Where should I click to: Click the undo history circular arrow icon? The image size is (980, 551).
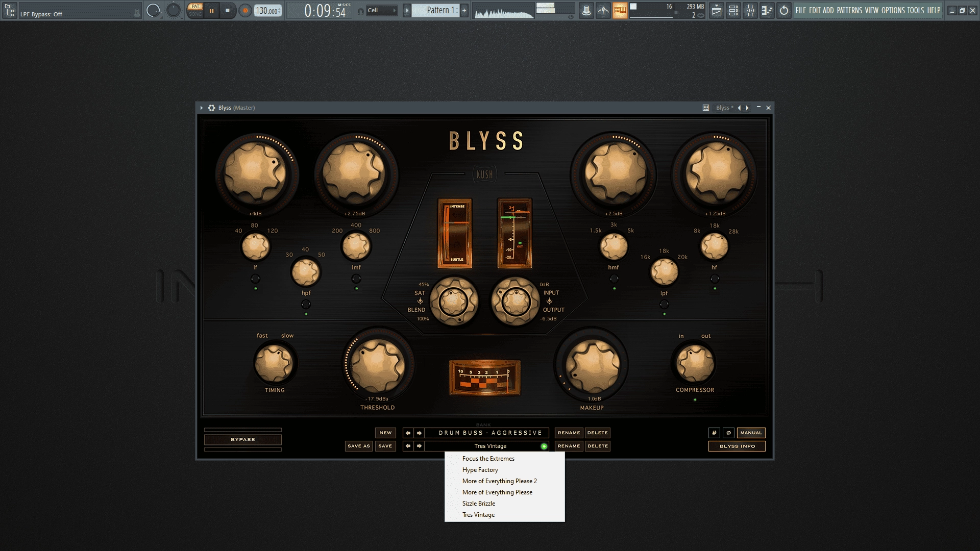point(784,10)
